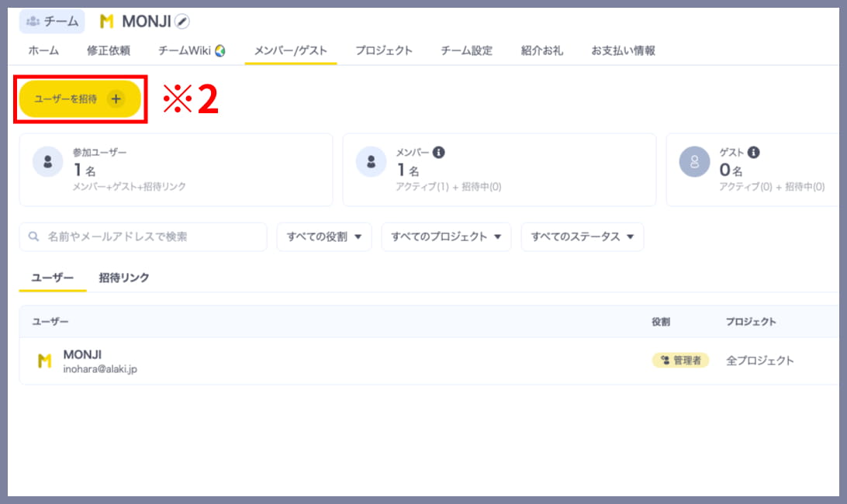
Task: Go to プロジェクト tab
Action: point(384,50)
